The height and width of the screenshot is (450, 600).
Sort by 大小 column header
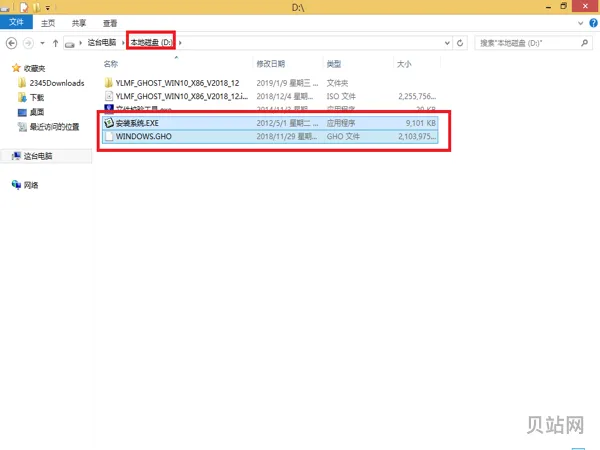tap(404, 64)
